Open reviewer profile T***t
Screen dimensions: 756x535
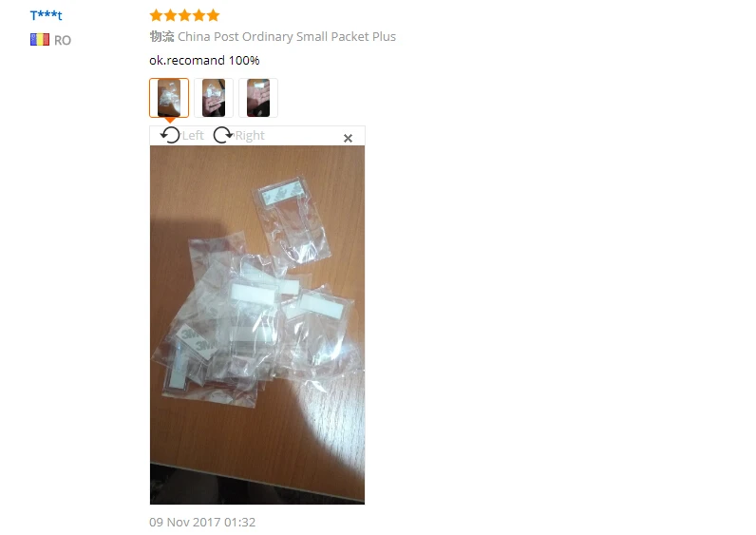(x=47, y=15)
